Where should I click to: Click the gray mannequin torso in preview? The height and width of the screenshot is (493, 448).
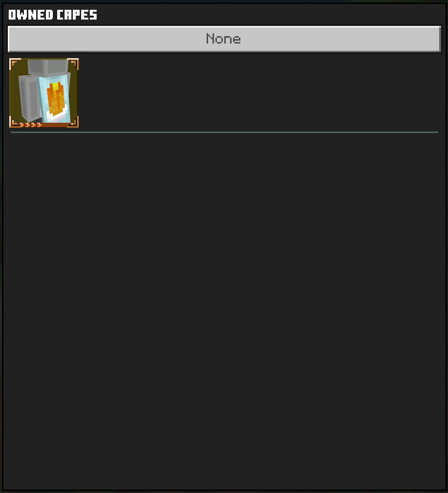pyautogui.click(x=29, y=98)
